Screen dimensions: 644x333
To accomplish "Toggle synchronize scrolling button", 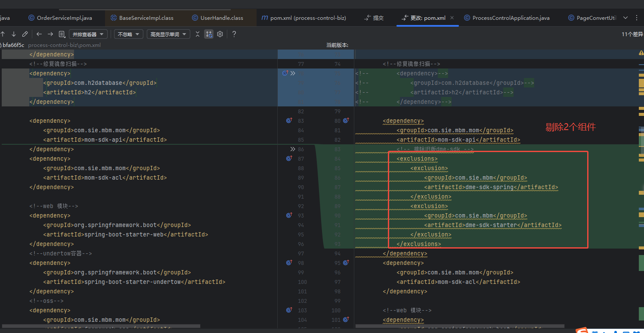I will 209,34.
